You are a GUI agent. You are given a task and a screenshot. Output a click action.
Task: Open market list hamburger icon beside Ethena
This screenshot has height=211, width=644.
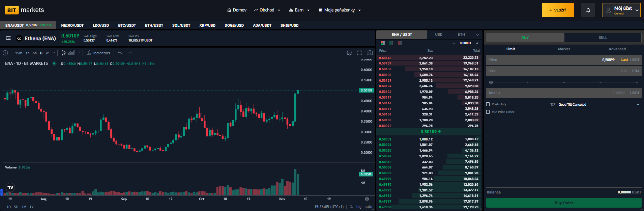8,38
